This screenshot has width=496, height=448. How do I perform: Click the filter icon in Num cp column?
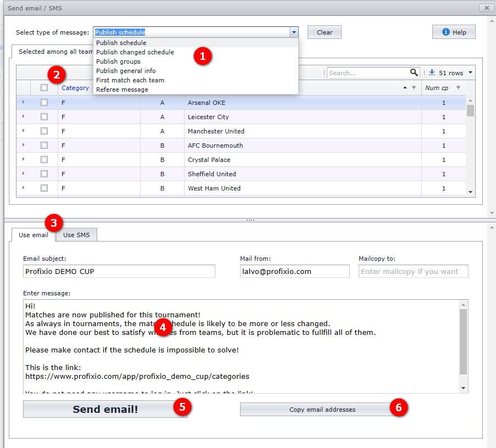click(458, 88)
